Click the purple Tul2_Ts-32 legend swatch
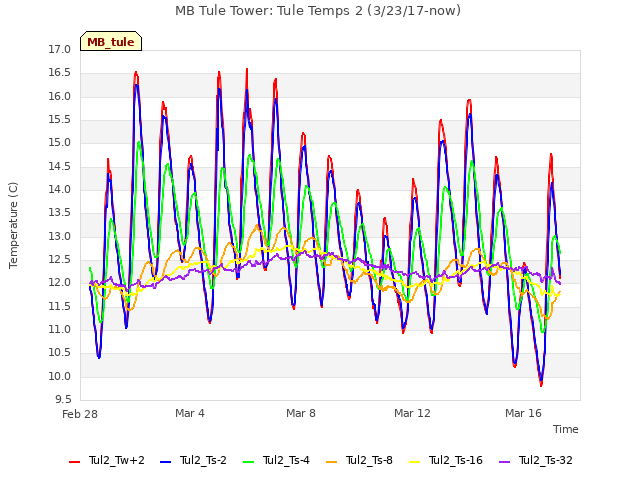The height and width of the screenshot is (480, 640). tap(505, 462)
